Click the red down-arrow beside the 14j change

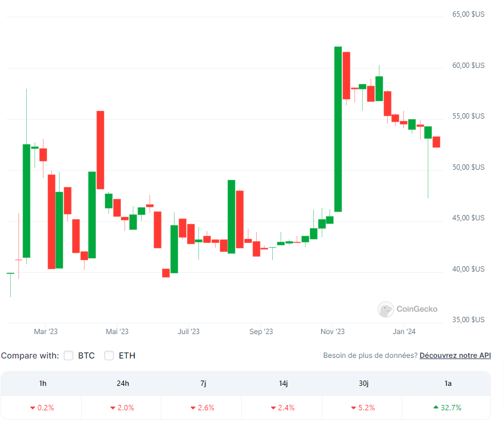[272, 408]
